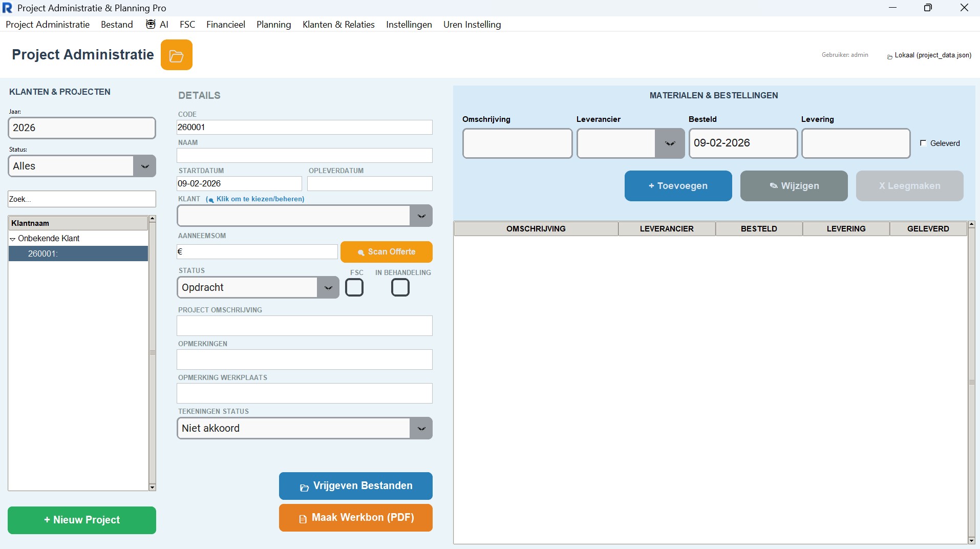
Task: Click the Nieuw Project button
Action: [x=82, y=520]
